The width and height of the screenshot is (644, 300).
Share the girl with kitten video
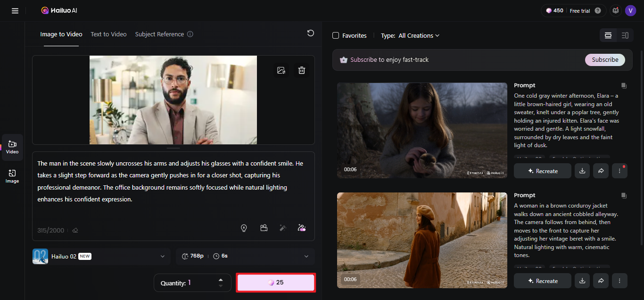[601, 171]
